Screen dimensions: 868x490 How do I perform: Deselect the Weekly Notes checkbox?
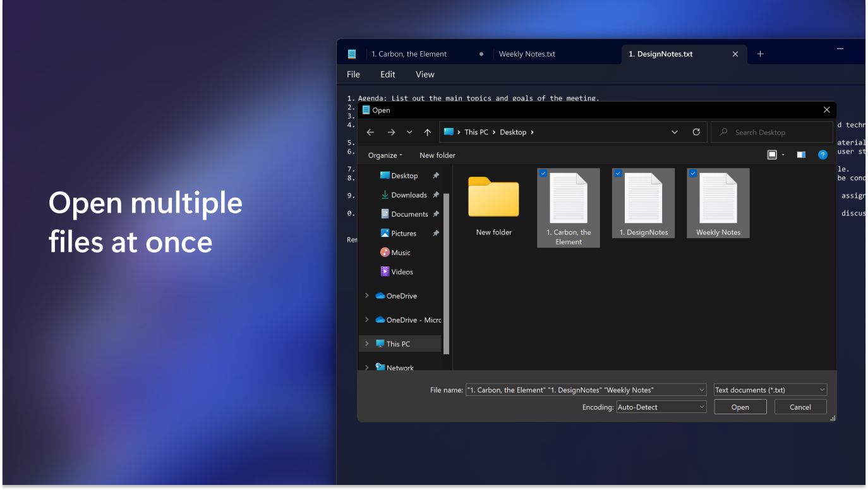692,173
